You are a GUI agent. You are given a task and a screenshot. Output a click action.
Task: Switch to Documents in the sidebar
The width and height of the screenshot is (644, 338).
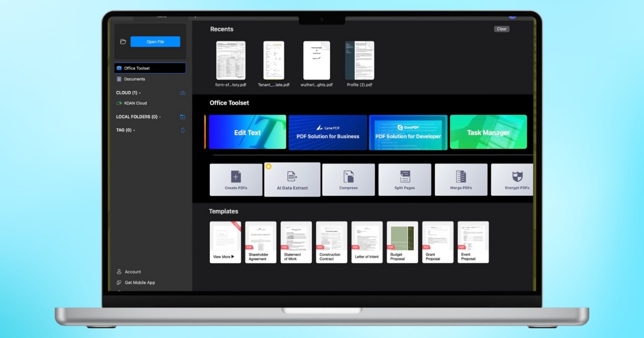coord(134,79)
